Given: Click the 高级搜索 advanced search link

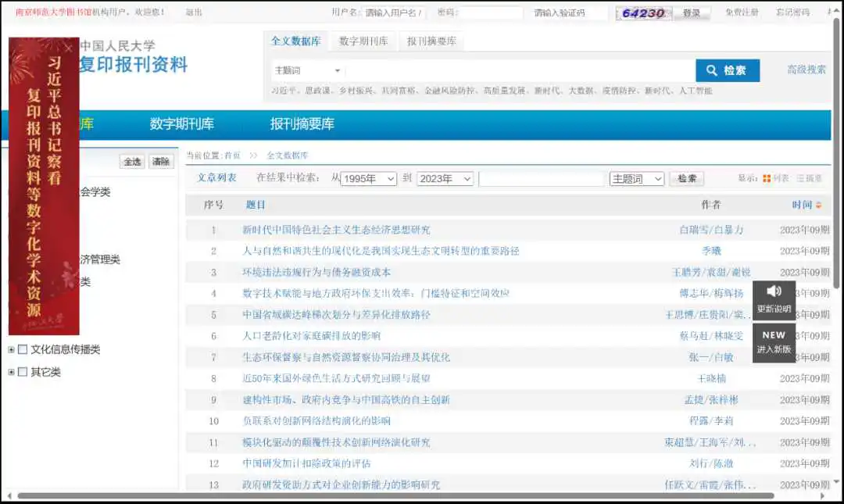Looking at the screenshot, I should pos(806,70).
